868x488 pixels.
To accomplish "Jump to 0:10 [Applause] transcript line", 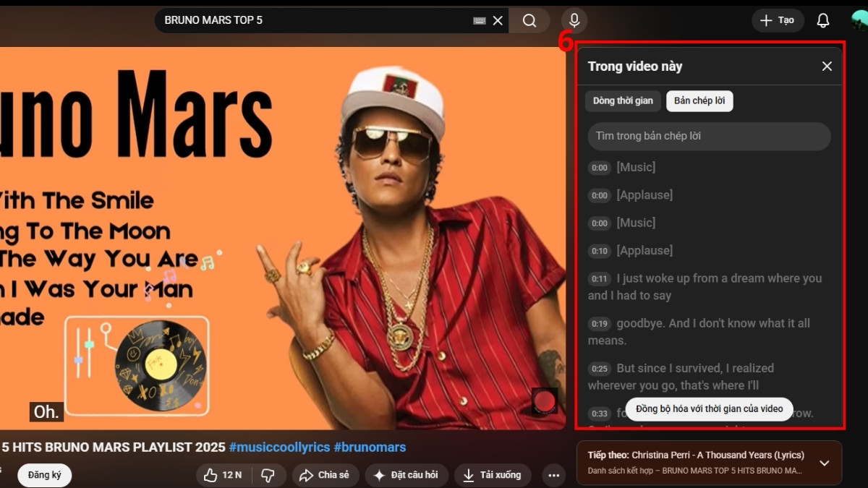I will pyautogui.click(x=709, y=251).
